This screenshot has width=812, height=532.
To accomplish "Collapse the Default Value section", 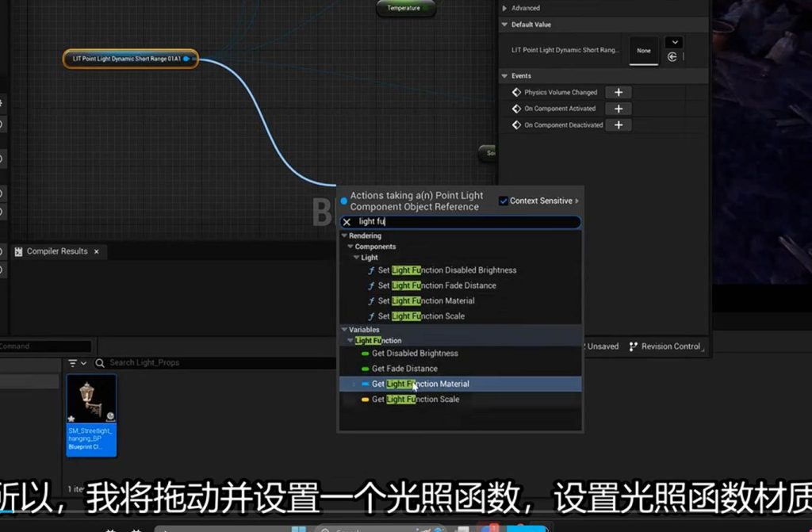I will pos(504,25).
